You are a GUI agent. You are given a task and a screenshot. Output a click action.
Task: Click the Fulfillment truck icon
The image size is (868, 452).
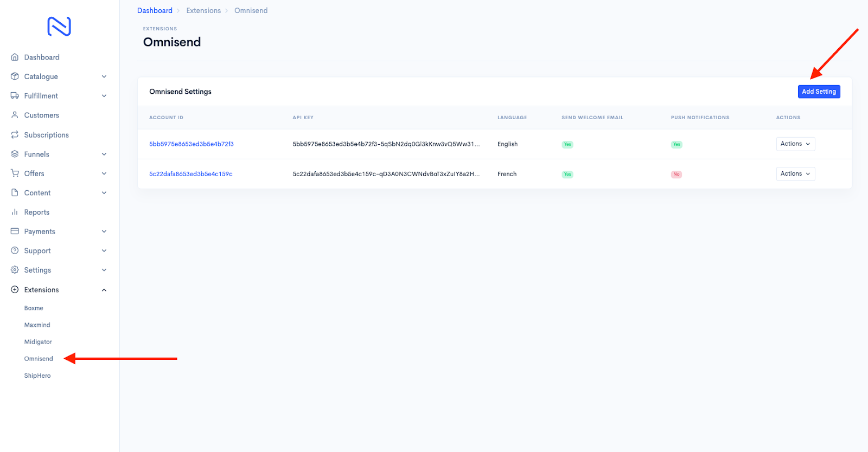15,96
